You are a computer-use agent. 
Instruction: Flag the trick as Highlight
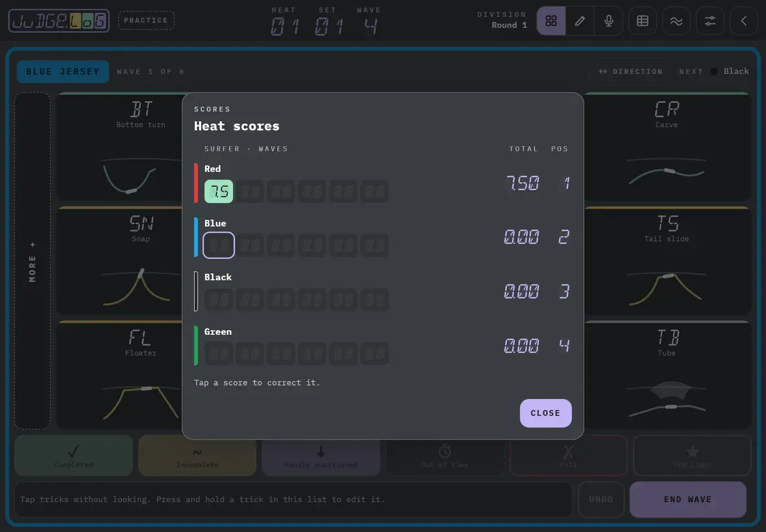click(x=692, y=455)
